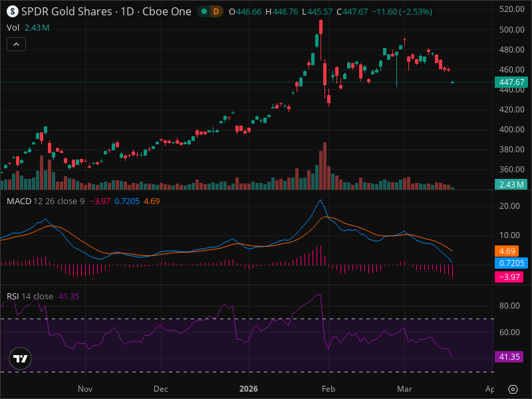Click the Vol 2.43 M legend
This screenshot has height=399, width=532.
[x=28, y=27]
